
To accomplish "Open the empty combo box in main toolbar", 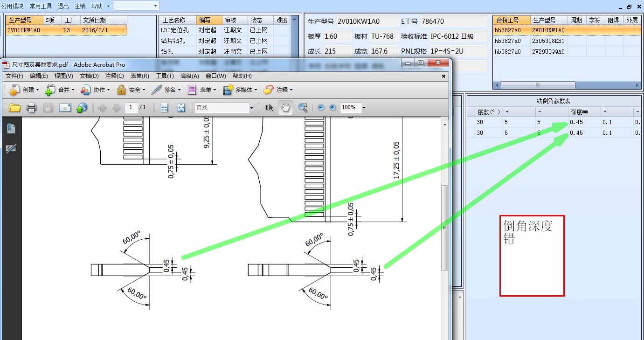I will [x=136, y=6].
